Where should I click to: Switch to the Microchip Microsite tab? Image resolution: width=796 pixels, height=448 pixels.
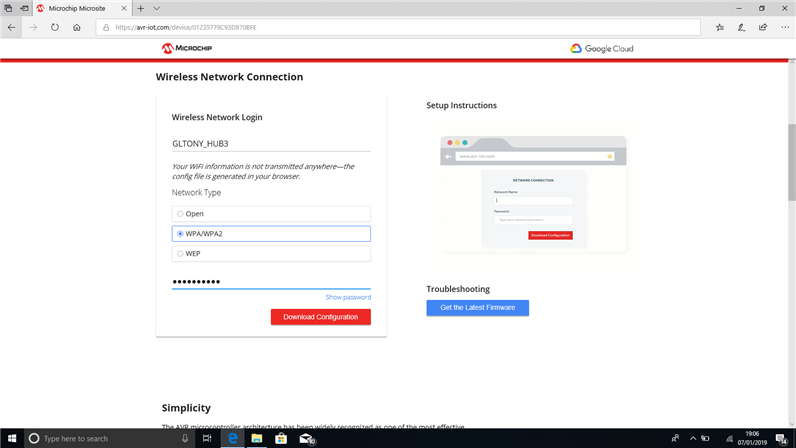click(76, 8)
